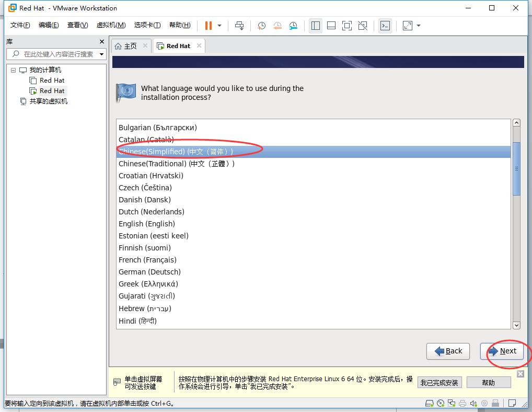Click the hard disk status bar icon

pyautogui.click(x=429, y=403)
